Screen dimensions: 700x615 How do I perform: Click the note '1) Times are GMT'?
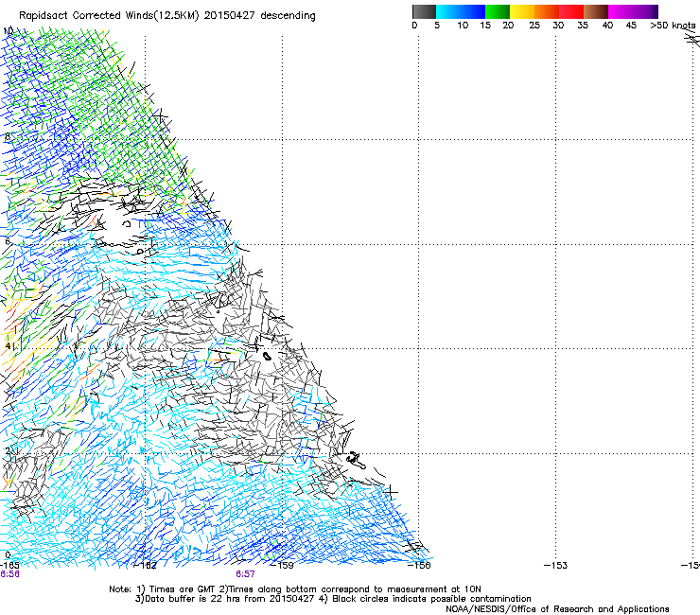(x=176, y=589)
